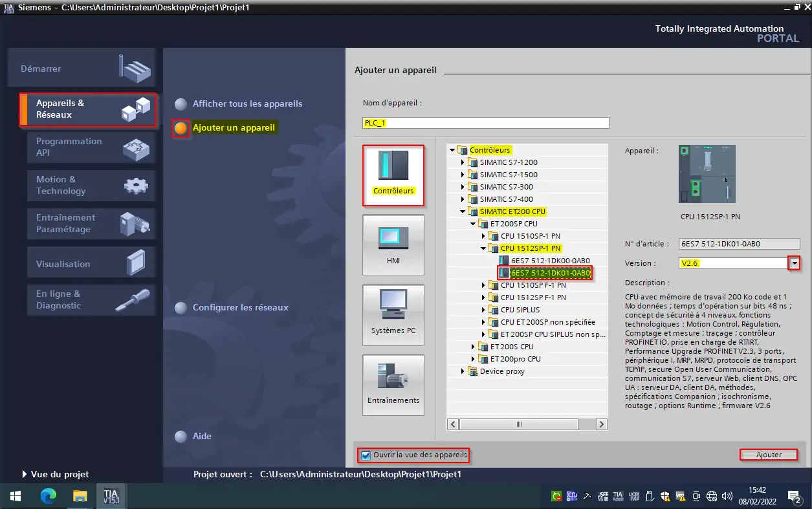Click the module icon beside 6ES7 512-1DK00-0AB0
This screenshot has width=812, height=509.
tap(505, 261)
